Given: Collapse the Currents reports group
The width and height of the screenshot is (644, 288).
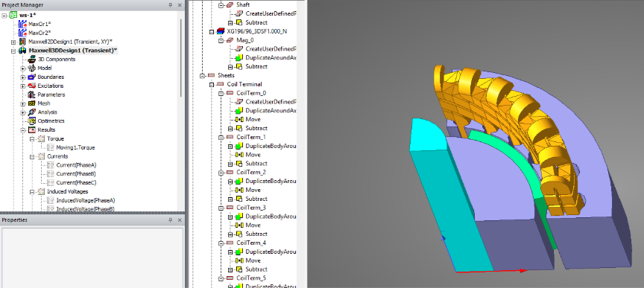Looking at the screenshot, I should [33, 157].
